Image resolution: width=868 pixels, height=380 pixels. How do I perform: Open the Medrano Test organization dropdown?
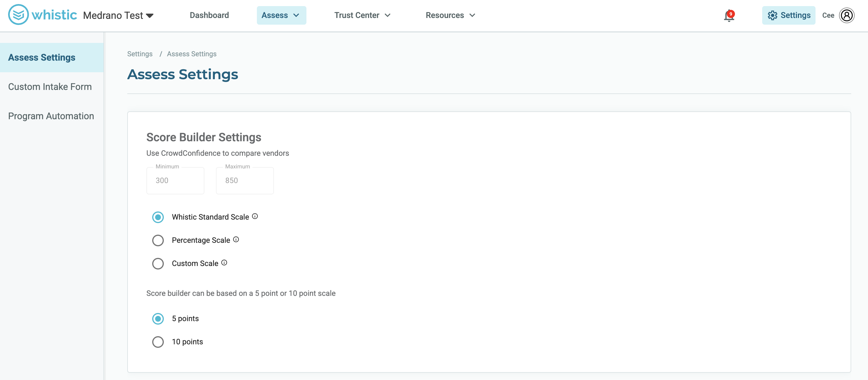(x=118, y=15)
